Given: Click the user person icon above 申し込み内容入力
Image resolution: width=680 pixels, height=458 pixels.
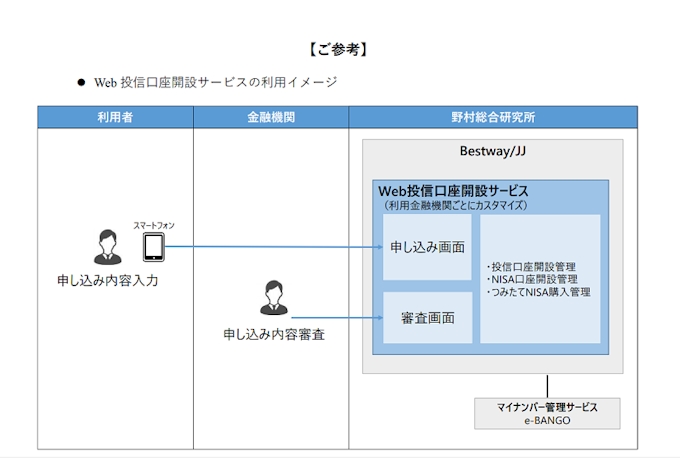Looking at the screenshot, I should (x=108, y=247).
